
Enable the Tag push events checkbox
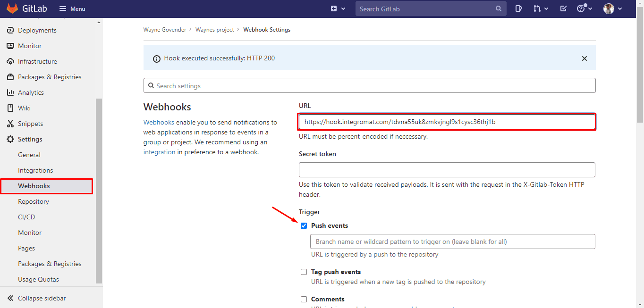pyautogui.click(x=304, y=272)
